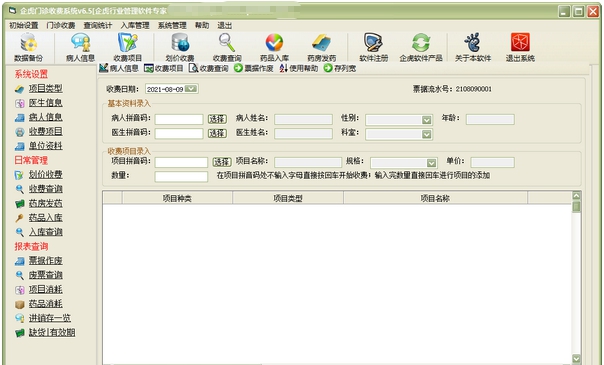This screenshot has height=365, width=604.
Task: Open 进销存一览 sidebar link
Action: [50, 318]
